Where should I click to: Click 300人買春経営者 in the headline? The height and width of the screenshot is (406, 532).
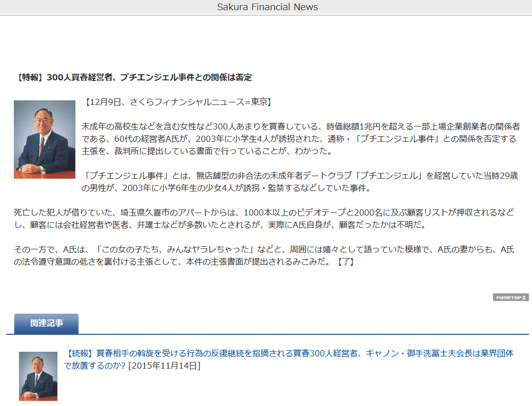(82, 77)
